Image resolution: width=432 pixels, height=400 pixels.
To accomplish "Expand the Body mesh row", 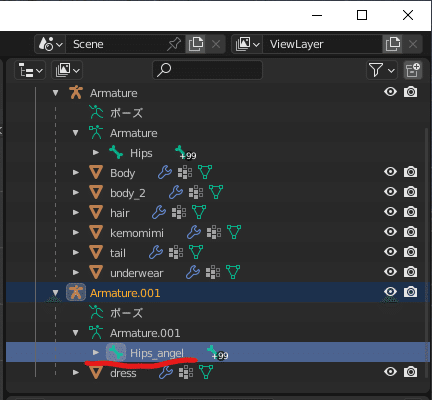I will tap(76, 172).
